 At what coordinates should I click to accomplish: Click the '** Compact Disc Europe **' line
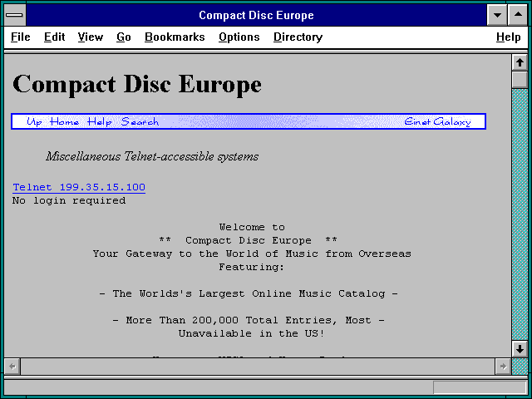coord(248,240)
